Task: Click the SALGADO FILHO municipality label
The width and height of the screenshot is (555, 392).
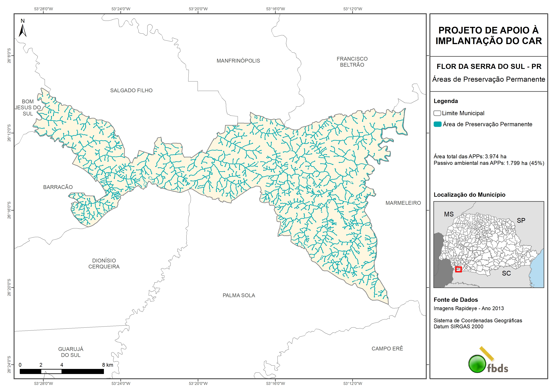Action: (x=131, y=91)
